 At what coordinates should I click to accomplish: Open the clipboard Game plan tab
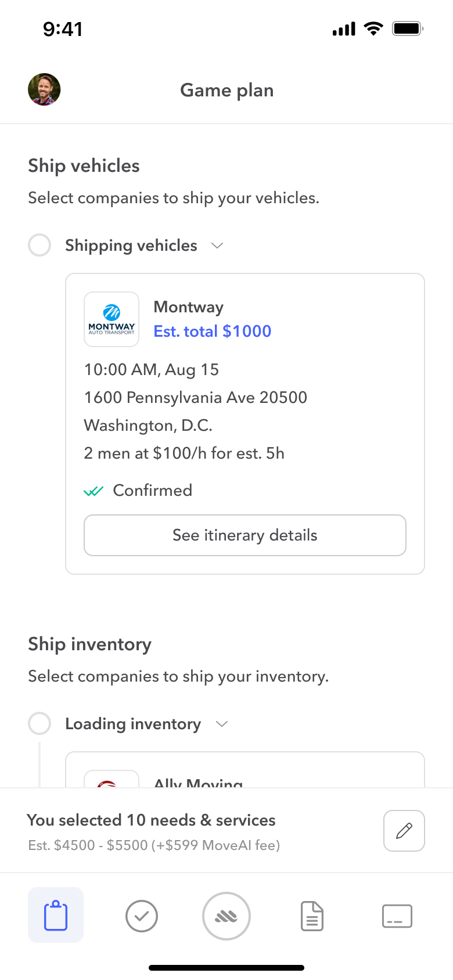tap(56, 915)
